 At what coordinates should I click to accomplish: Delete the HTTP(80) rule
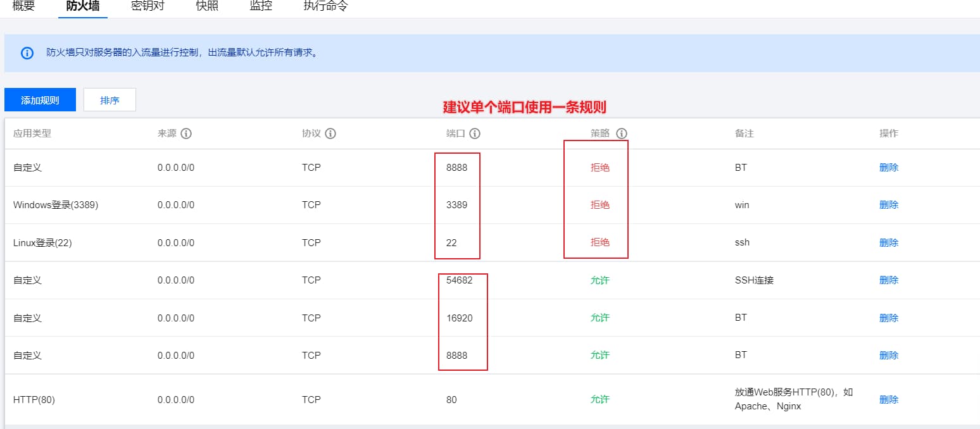[x=889, y=399]
